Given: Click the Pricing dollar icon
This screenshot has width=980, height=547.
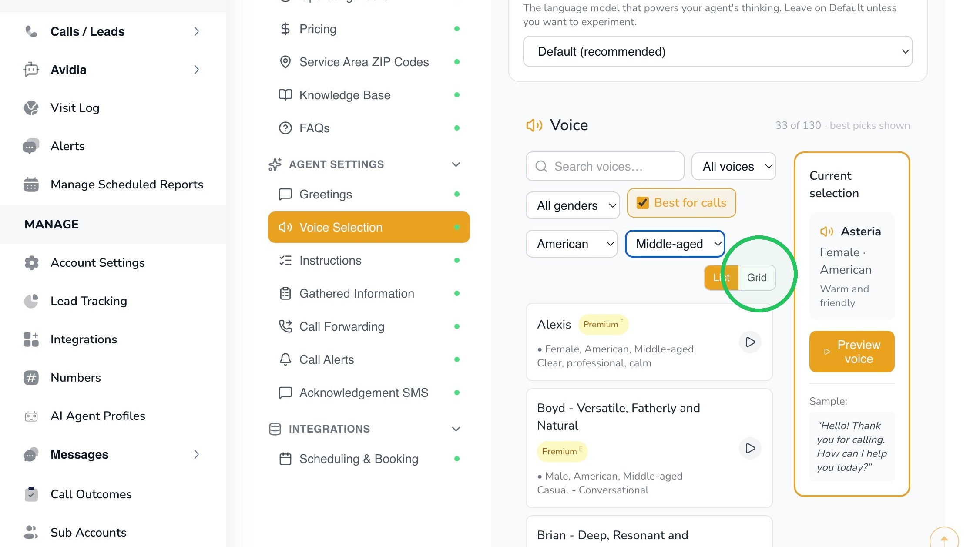Looking at the screenshot, I should tap(285, 29).
